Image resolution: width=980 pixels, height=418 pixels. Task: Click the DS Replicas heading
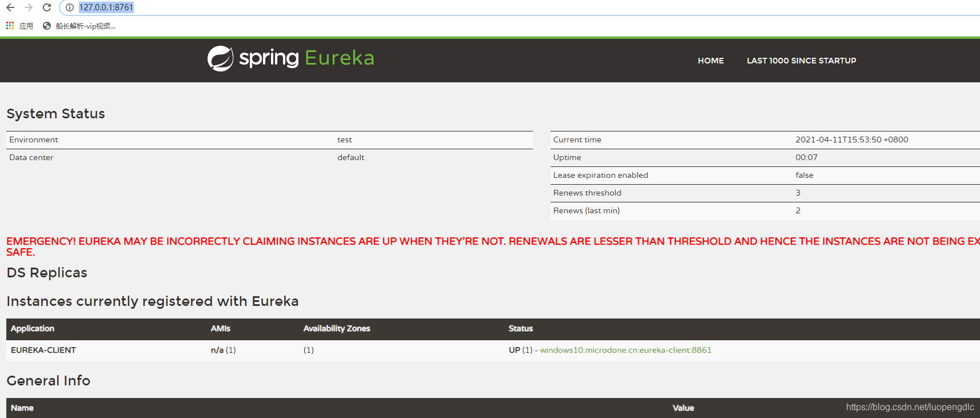click(x=47, y=273)
